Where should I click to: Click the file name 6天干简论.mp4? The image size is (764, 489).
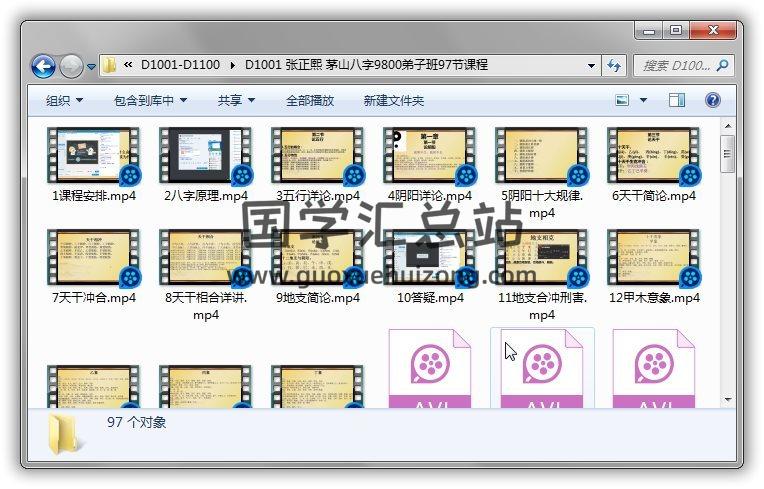654,196
